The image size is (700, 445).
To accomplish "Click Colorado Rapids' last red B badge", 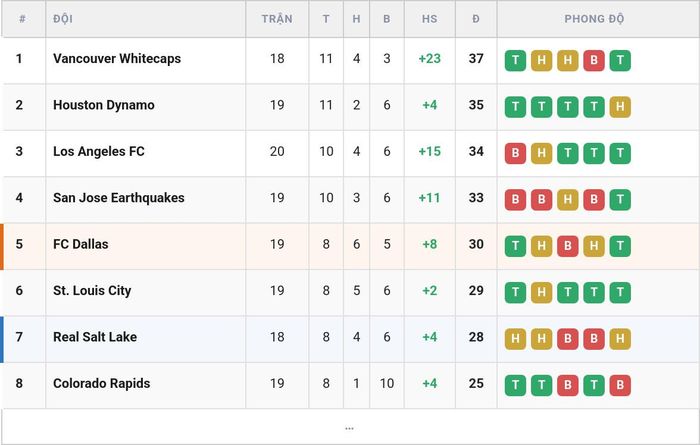I will tap(620, 385).
